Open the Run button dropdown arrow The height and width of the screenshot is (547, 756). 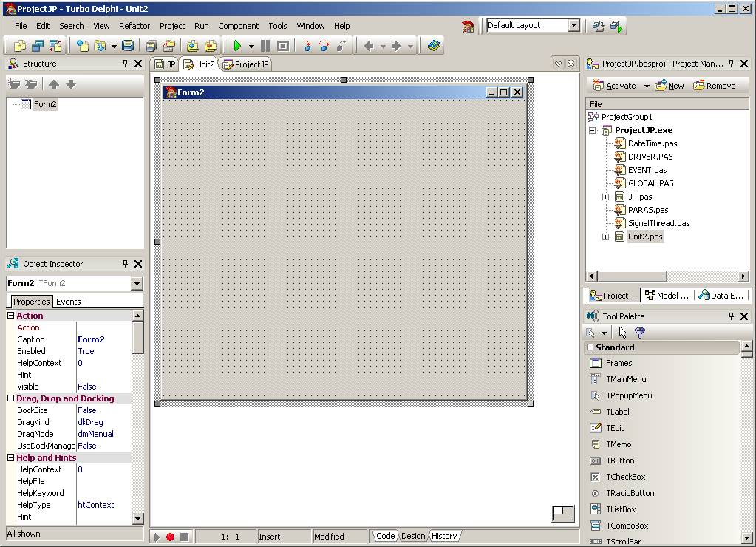tap(251, 47)
